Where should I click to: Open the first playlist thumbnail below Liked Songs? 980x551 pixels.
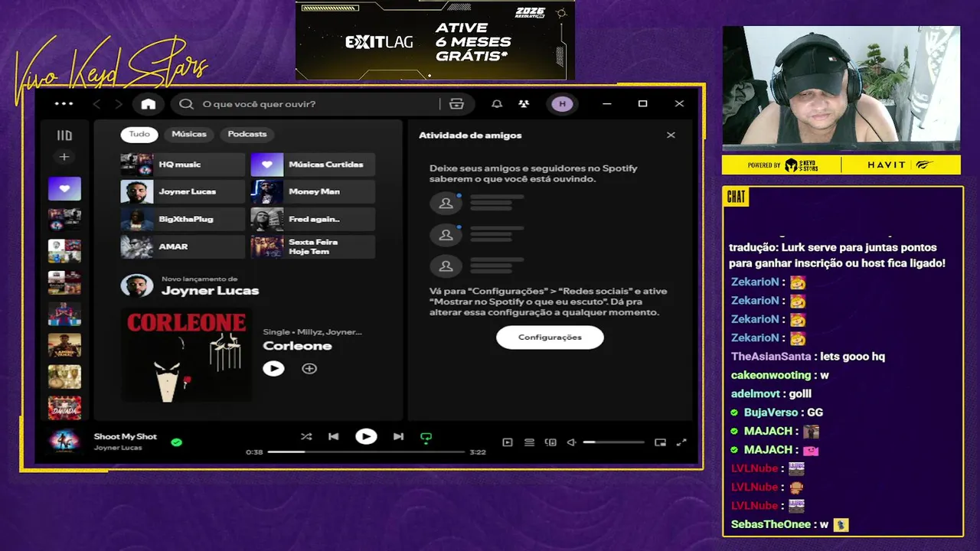[64, 220]
